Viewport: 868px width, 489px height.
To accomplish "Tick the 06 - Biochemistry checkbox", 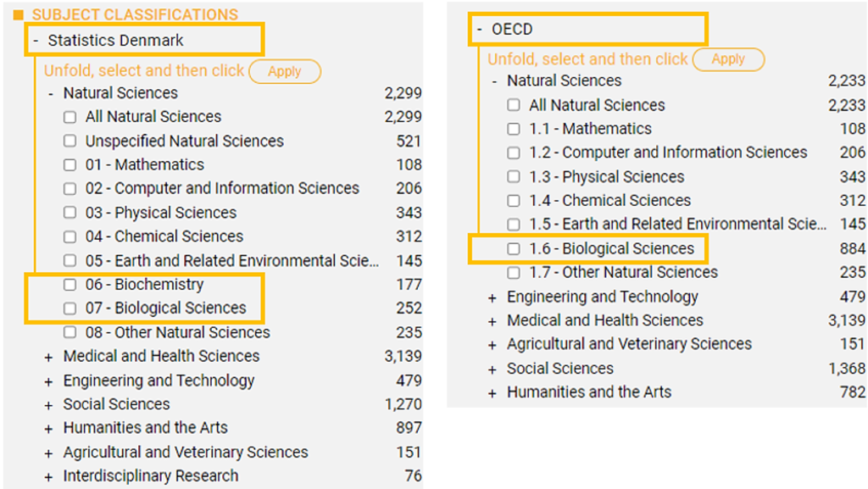I will (x=70, y=285).
